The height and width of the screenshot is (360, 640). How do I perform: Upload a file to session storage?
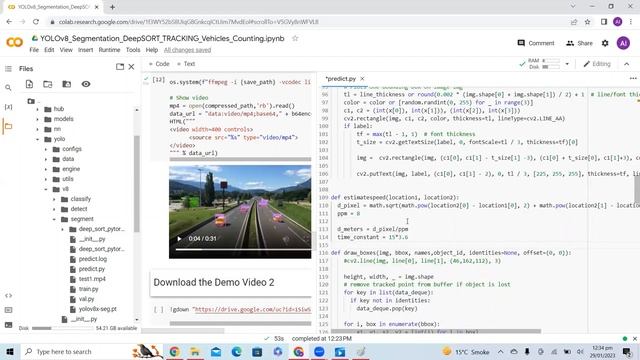(x=29, y=84)
